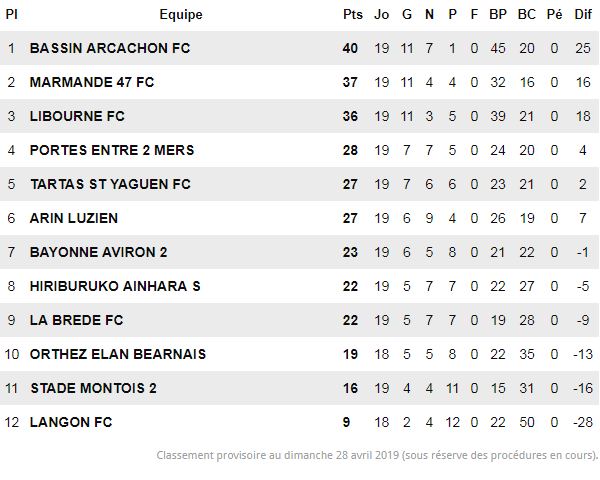Click the BP column header
The width and height of the screenshot is (600, 480).
coord(498,15)
